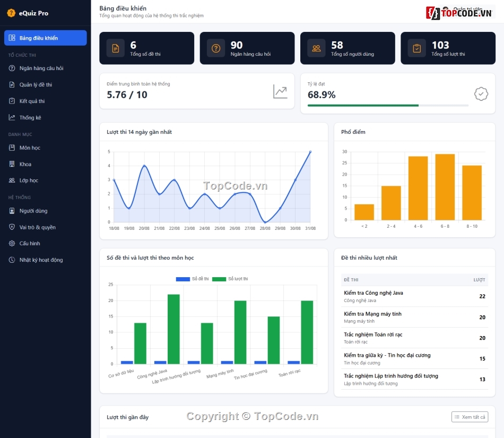Screen dimensions: 504x438
Task: Open Thống kê from sidebar
Action: point(45,117)
